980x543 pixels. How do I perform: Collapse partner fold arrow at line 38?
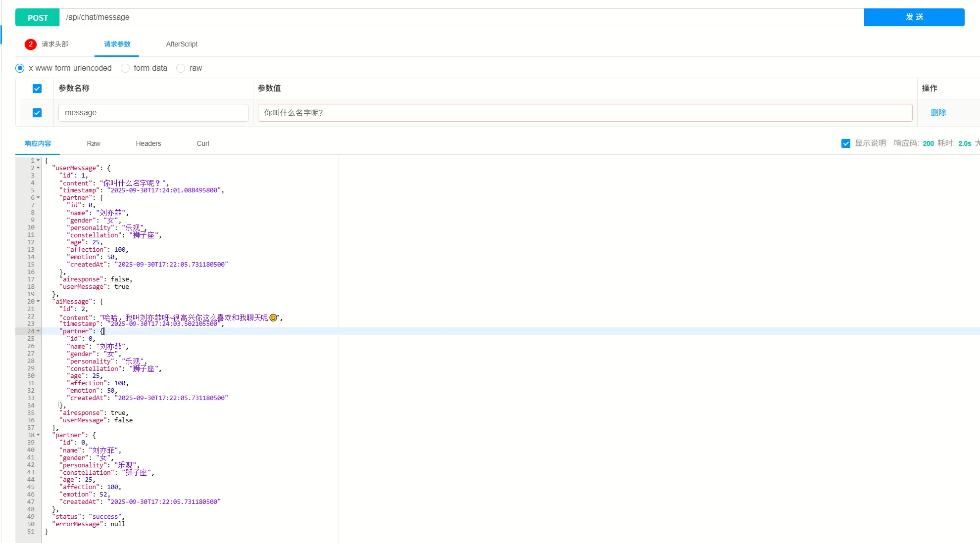coord(38,435)
